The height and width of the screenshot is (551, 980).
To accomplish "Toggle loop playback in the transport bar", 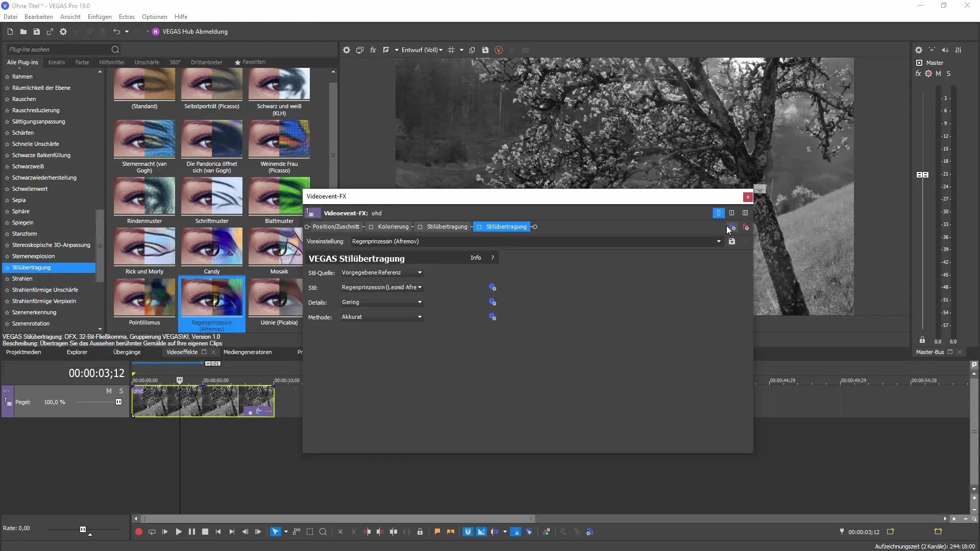I will pyautogui.click(x=152, y=532).
